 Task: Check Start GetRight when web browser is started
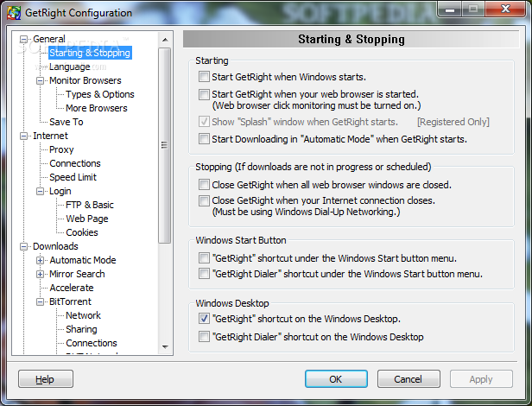pyautogui.click(x=204, y=94)
